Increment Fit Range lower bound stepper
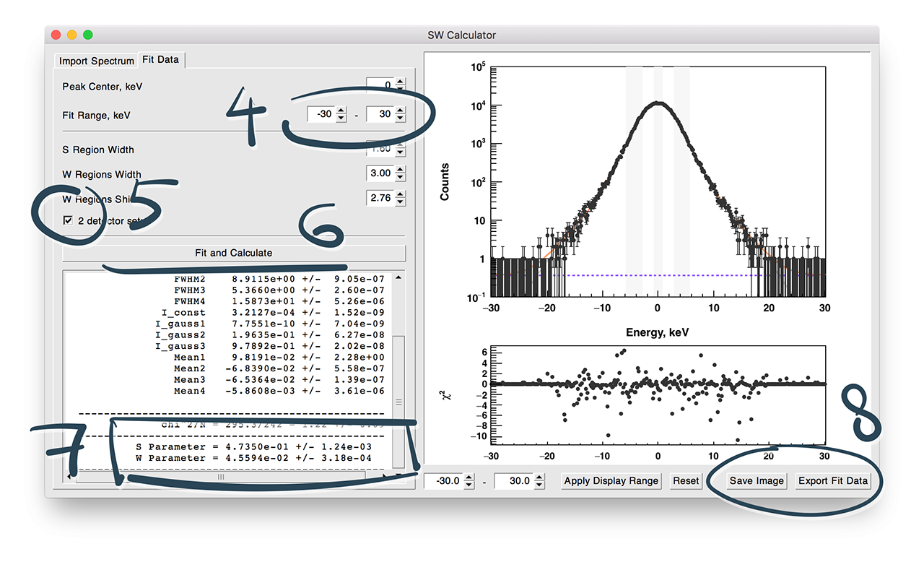 click(341, 111)
